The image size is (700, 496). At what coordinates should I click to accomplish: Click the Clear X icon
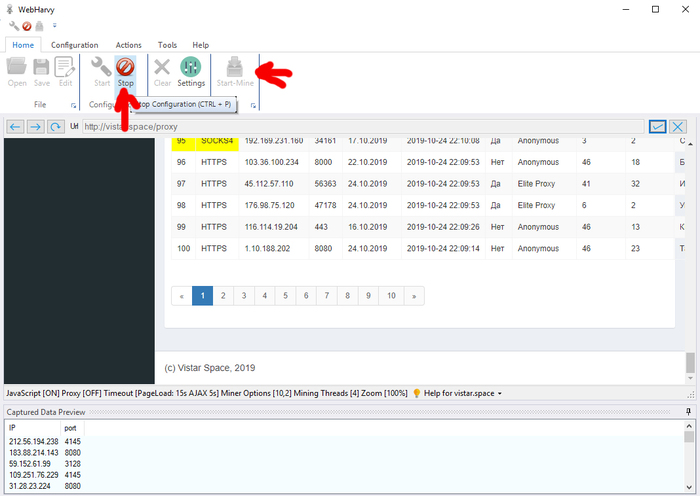(x=162, y=68)
